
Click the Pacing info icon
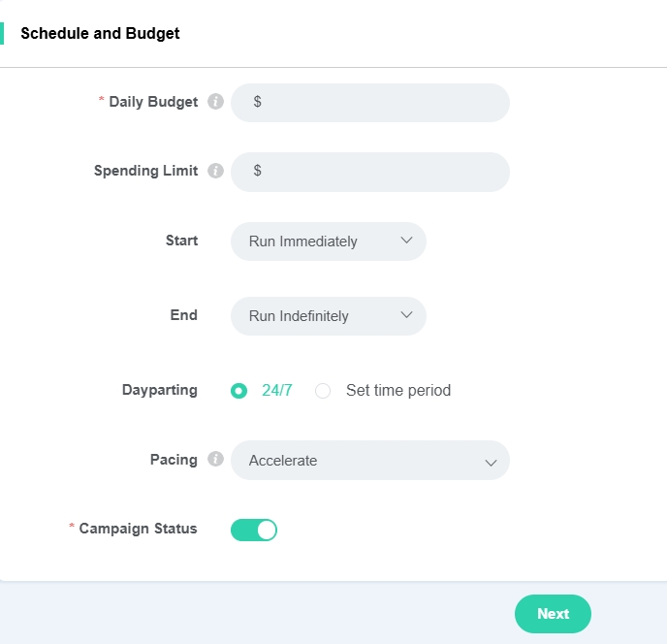[x=215, y=460]
